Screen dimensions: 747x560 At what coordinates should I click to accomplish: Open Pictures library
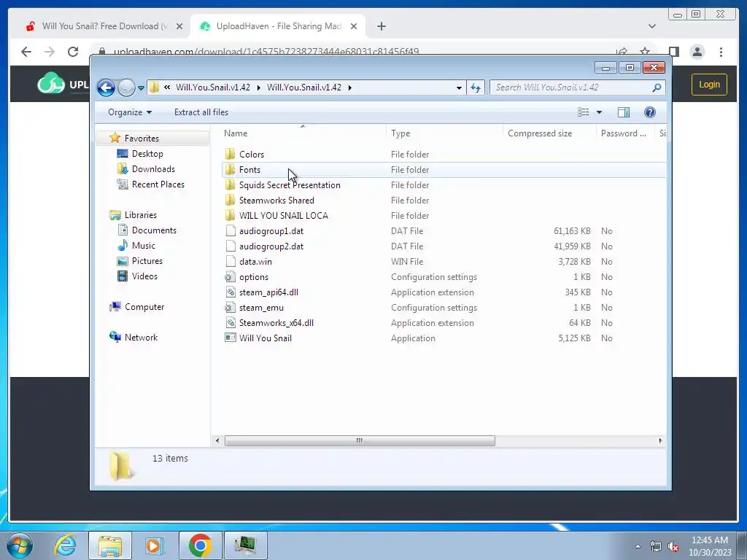click(147, 261)
